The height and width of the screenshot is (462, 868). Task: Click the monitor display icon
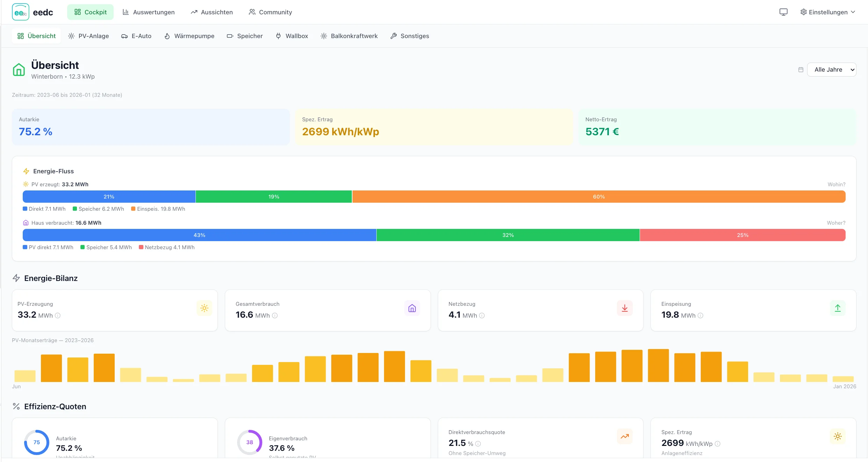point(783,12)
